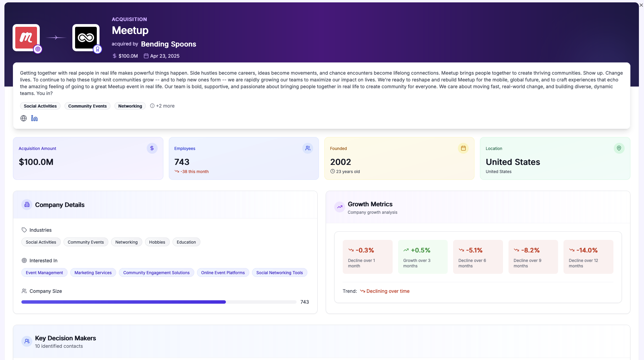Click the people icon beside Company Size
This screenshot has height=360, width=644.
pyautogui.click(x=24, y=291)
